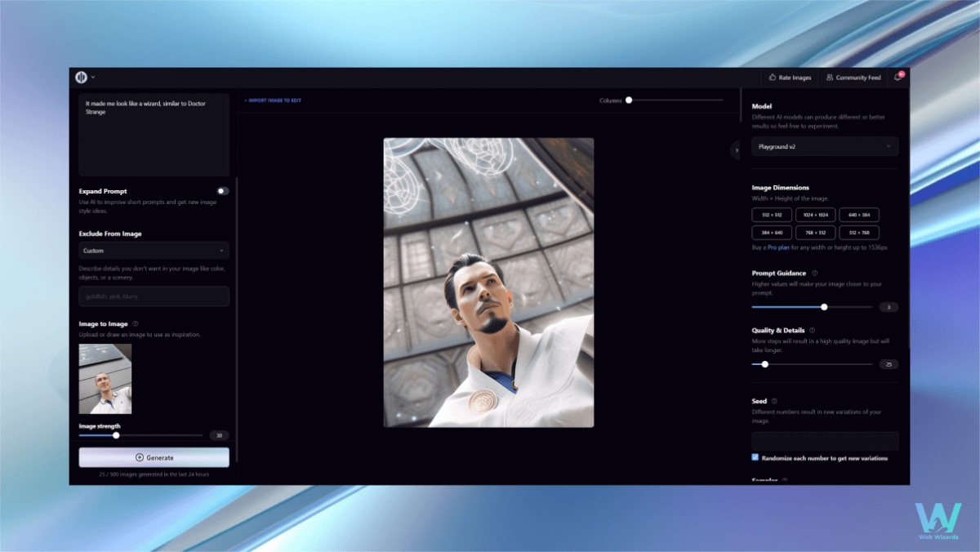The image size is (980, 552).
Task: Open the Playground v2 model dropdown
Action: 825,146
